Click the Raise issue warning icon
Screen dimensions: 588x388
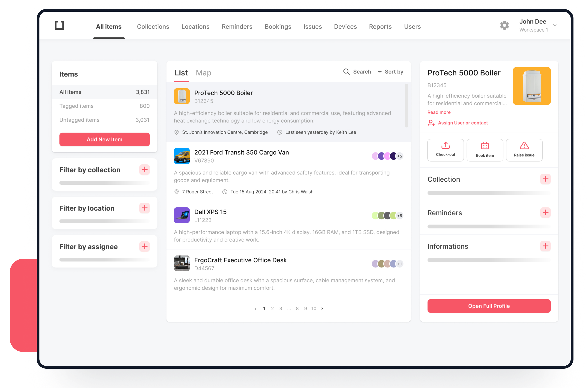[x=524, y=145]
